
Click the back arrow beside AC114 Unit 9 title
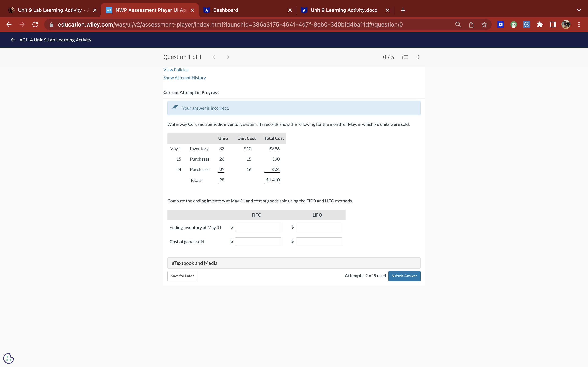13,40
